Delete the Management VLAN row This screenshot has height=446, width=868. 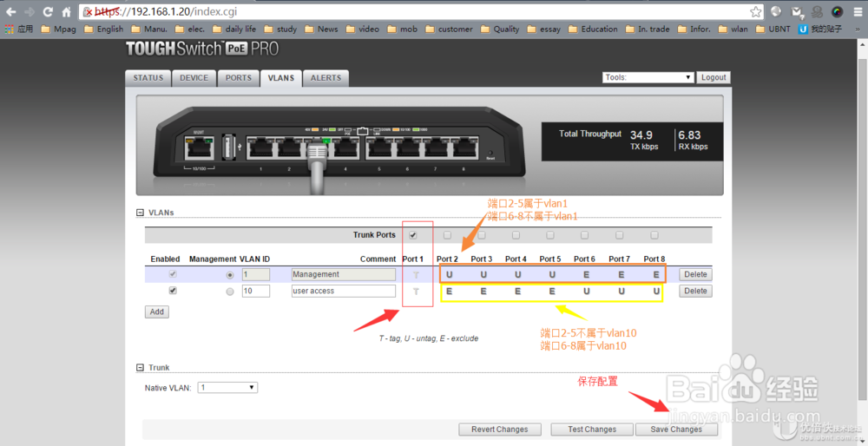click(695, 274)
